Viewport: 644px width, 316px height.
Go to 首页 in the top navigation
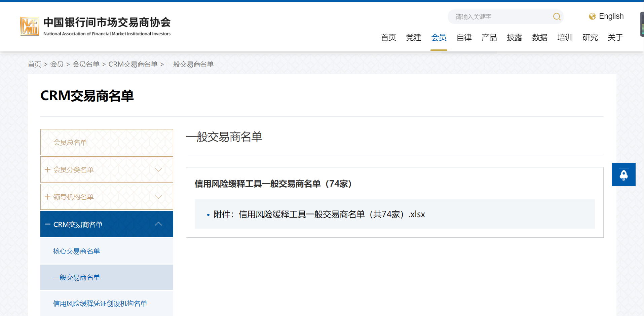[388, 37]
